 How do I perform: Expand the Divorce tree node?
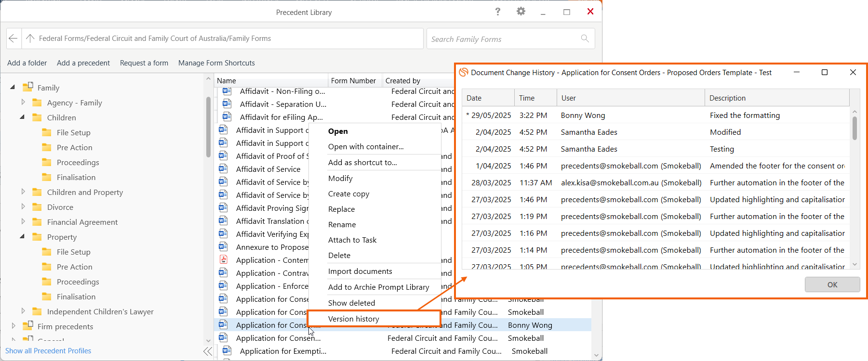(x=23, y=206)
